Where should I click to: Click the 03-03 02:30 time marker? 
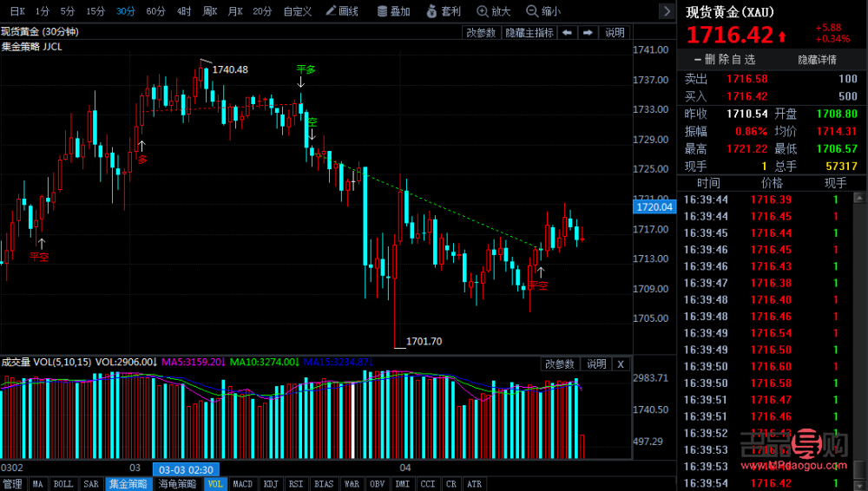tap(186, 470)
